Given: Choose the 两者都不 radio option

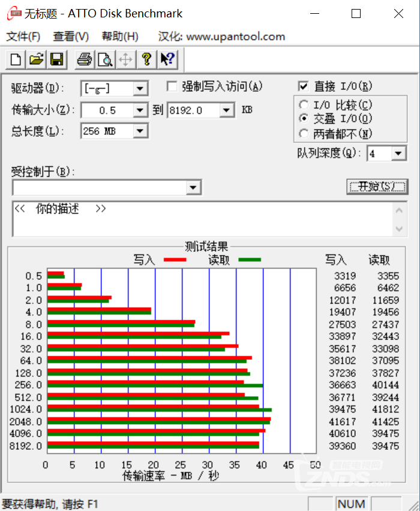Looking at the screenshot, I should coord(304,133).
